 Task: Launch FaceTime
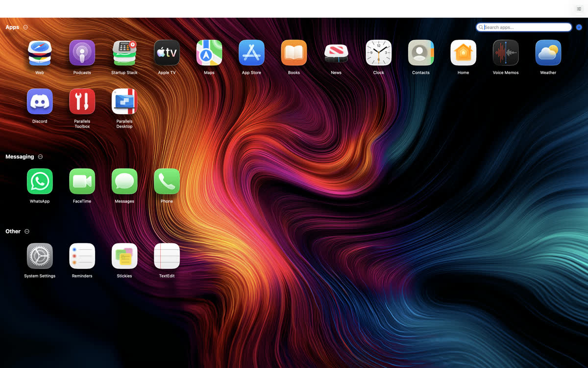[82, 182]
